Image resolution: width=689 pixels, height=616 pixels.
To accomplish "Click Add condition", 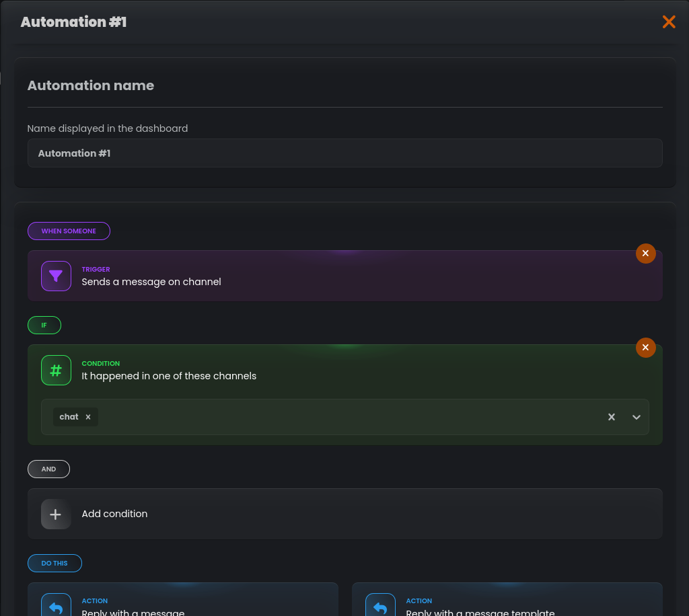I will pos(114,514).
